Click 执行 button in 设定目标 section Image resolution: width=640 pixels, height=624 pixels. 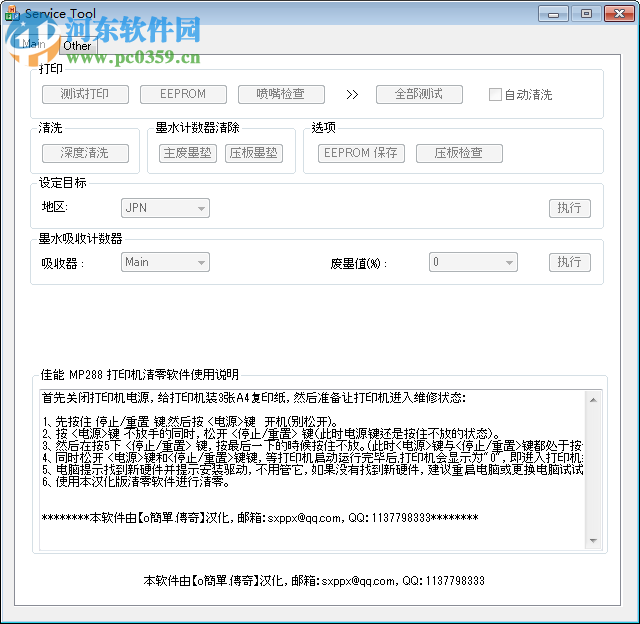click(x=570, y=208)
